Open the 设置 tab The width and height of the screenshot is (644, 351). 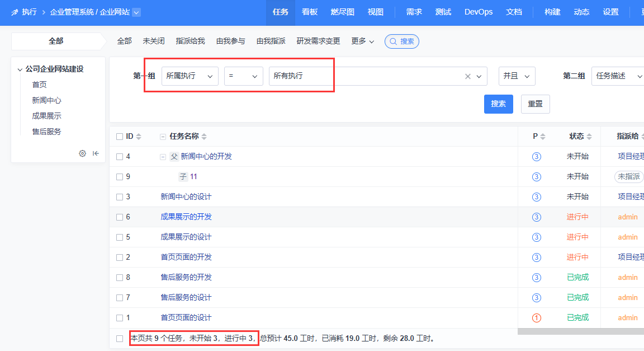[610, 12]
